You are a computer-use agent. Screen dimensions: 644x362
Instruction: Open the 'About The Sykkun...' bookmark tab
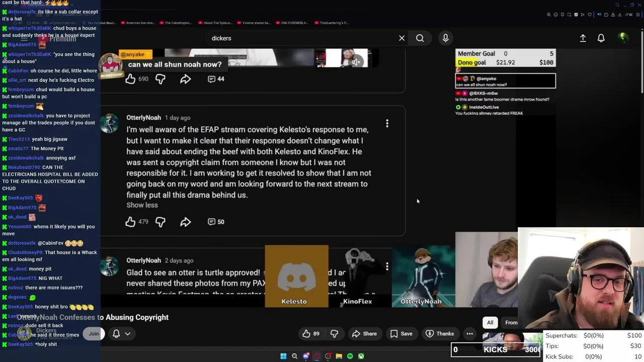click(215, 23)
